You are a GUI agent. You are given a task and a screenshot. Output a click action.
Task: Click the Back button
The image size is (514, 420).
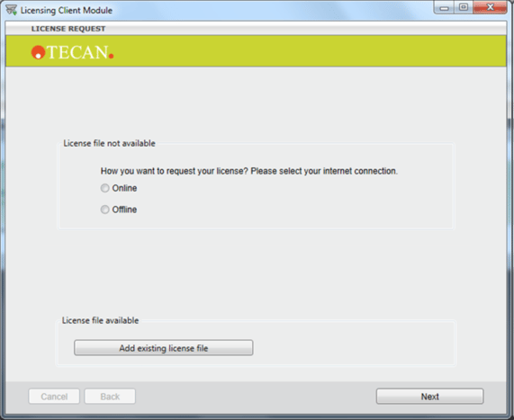click(110, 397)
